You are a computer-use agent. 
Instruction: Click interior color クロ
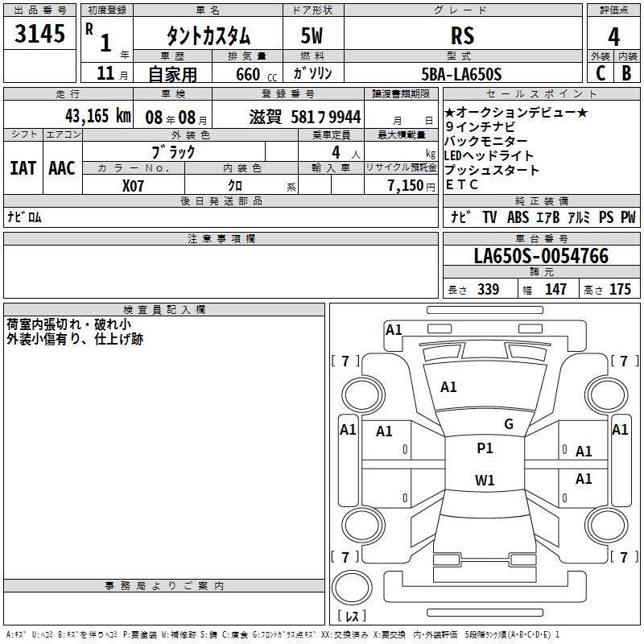coord(235,185)
